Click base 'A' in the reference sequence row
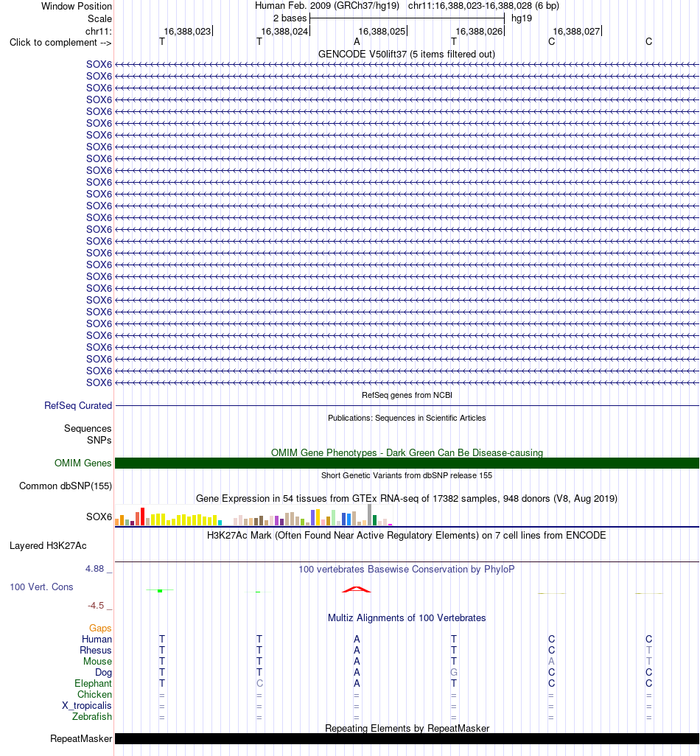The height and width of the screenshot is (756, 700). pos(357,42)
